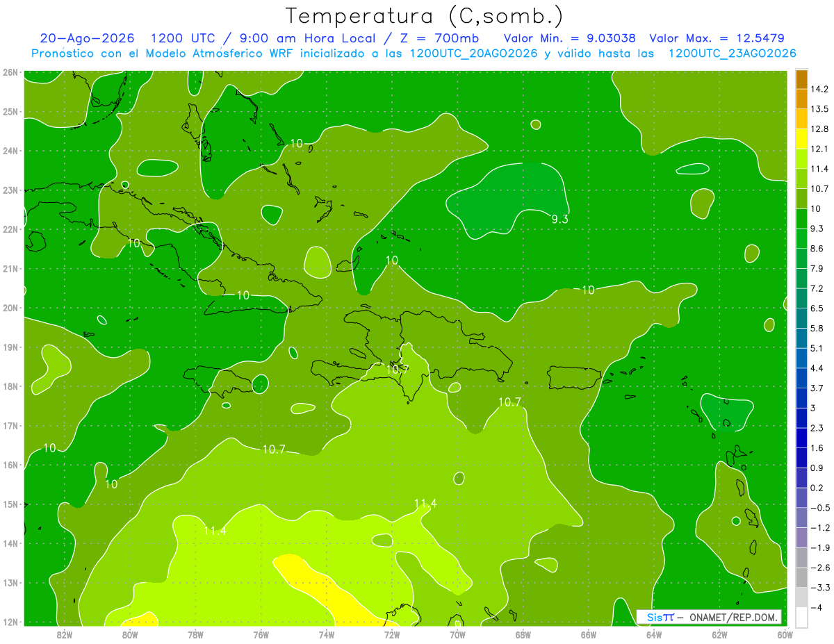The height and width of the screenshot is (644, 834).
Task: Click the "62W" longitude axis label
Action: pyautogui.click(x=719, y=634)
